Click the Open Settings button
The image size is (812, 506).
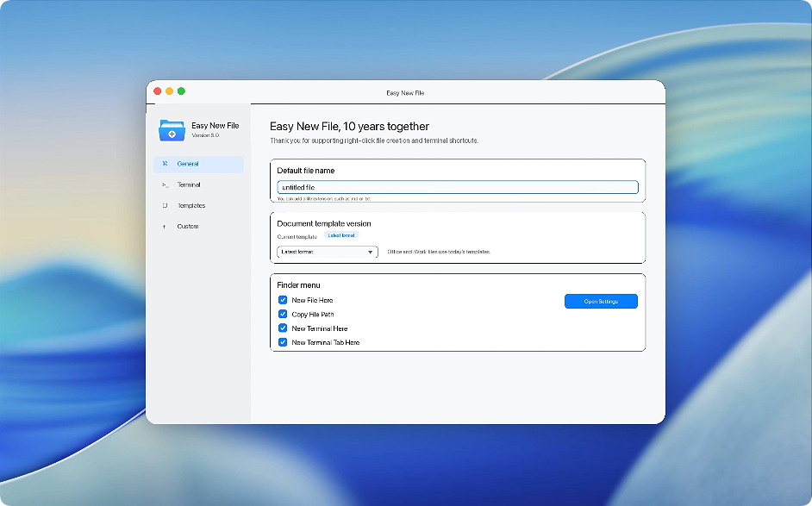click(601, 302)
